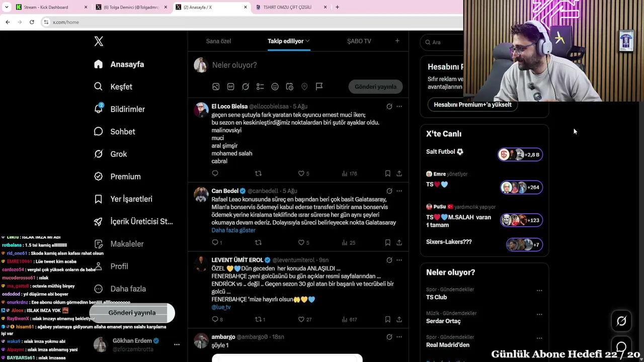
Task: Open options for Serdar Ortaç trend
Action: 539,315
